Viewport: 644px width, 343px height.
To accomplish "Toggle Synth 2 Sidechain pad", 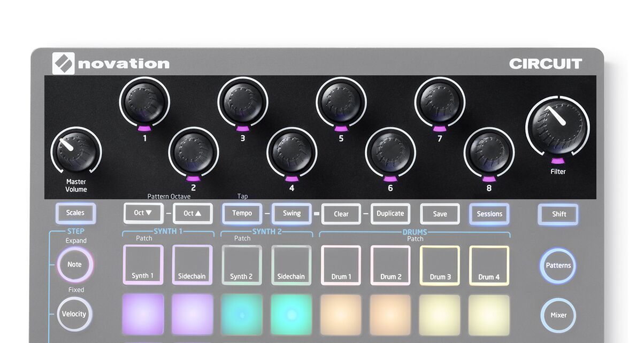I will click(292, 265).
